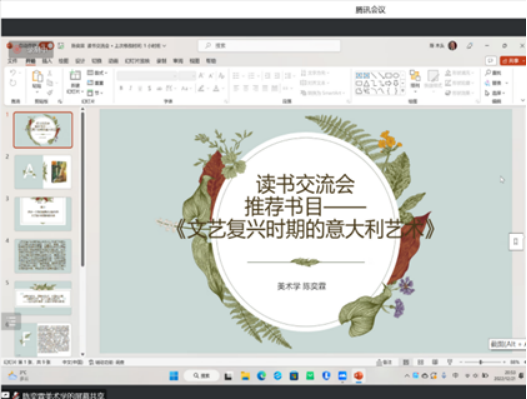This screenshot has height=399, width=527.
Task: Open the 插入 (Insert) ribbon tab
Action: tap(47, 61)
